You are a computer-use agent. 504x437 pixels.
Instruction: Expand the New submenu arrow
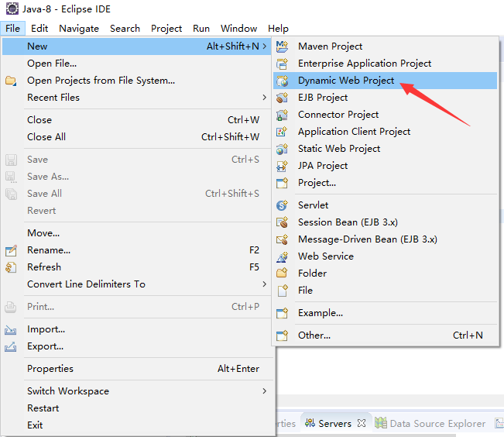point(265,46)
